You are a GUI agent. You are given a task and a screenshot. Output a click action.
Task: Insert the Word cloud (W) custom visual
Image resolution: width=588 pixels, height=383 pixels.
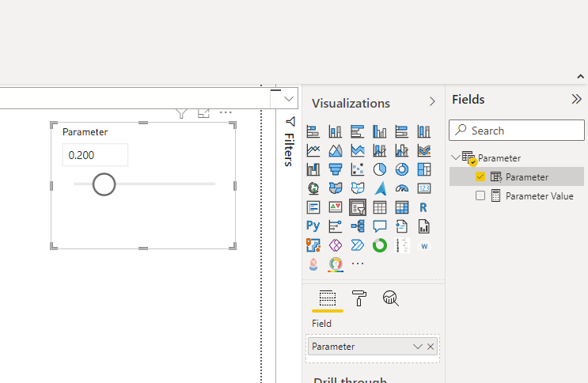[x=423, y=246]
